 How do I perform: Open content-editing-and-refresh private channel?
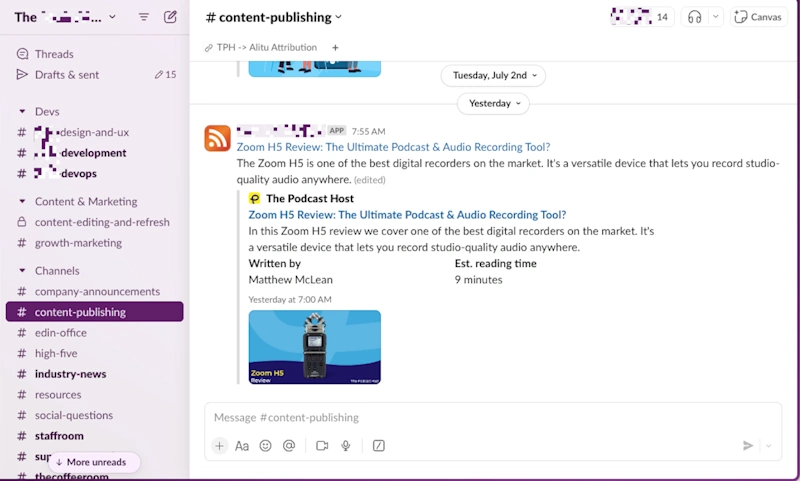pos(95,222)
